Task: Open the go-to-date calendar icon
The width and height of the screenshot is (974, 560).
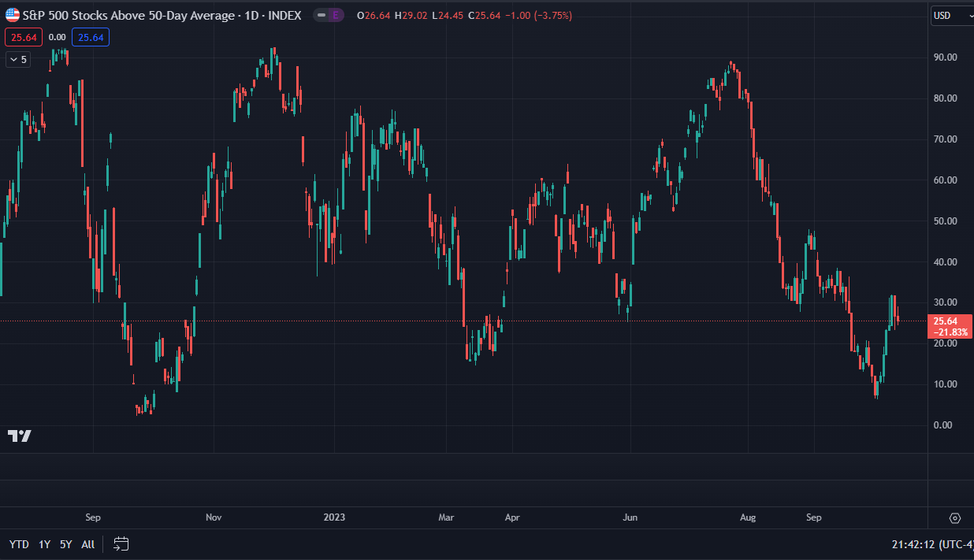Action: point(121,543)
